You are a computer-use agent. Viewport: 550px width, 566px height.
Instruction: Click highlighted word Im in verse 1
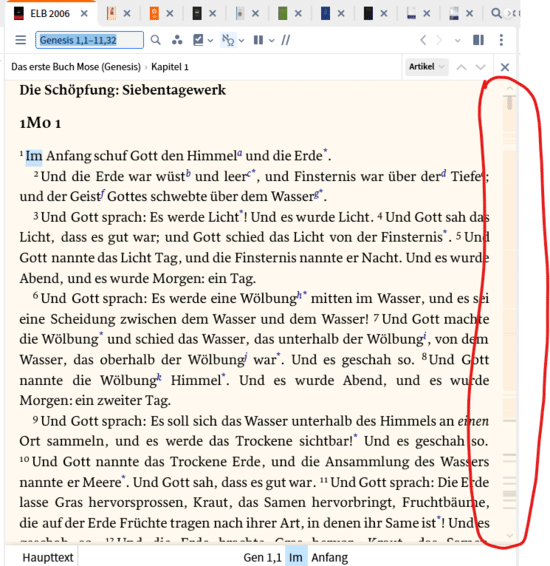pos(34,156)
